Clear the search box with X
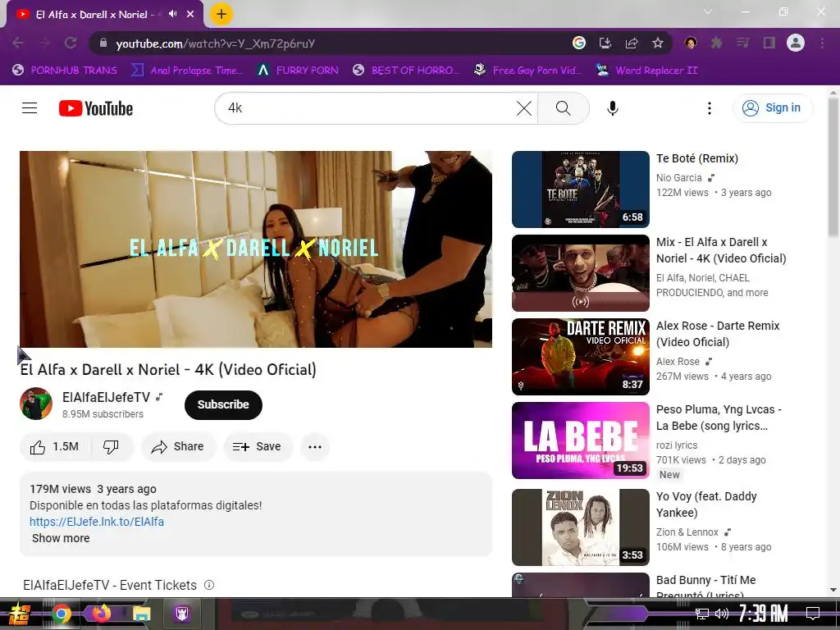Image resolution: width=840 pixels, height=630 pixels. (x=524, y=108)
